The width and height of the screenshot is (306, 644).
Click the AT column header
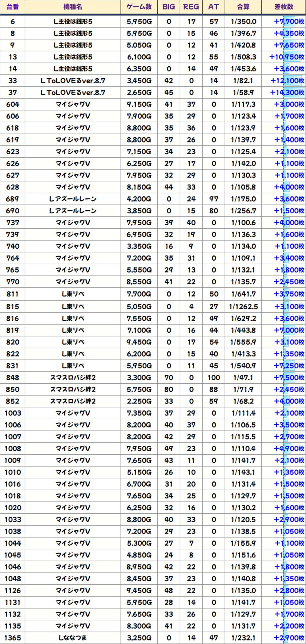click(213, 7)
